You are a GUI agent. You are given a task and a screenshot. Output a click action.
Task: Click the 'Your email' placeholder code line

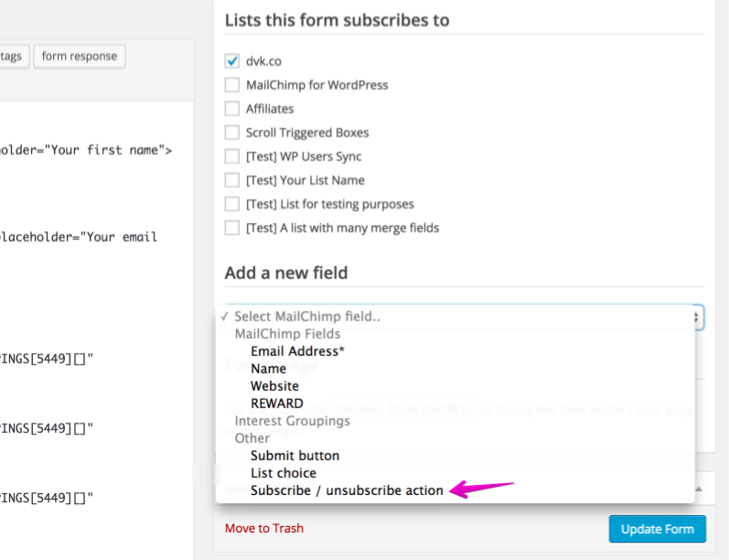tap(79, 237)
